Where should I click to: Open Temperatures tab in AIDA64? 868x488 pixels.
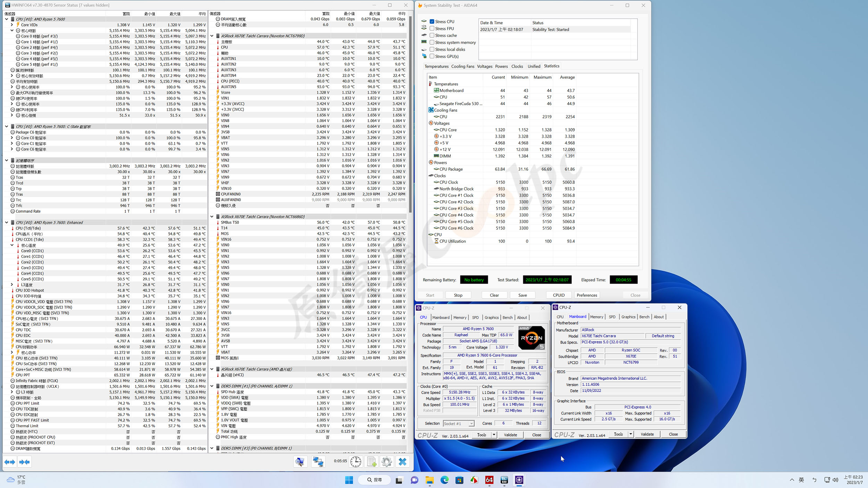436,66
